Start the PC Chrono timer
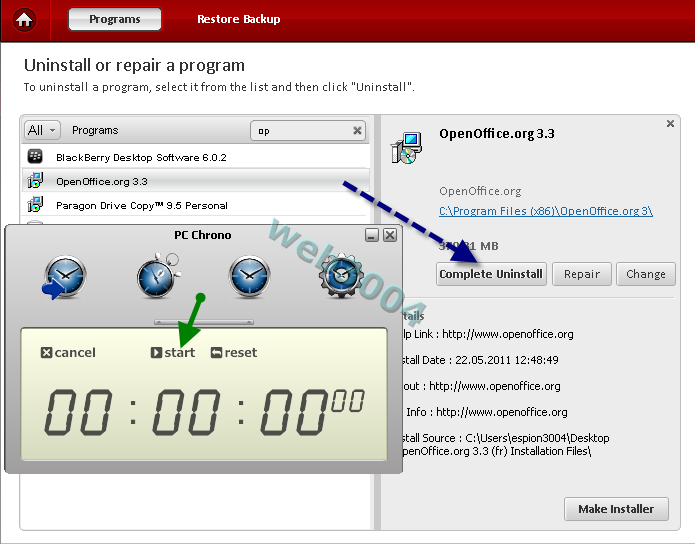 pos(173,352)
